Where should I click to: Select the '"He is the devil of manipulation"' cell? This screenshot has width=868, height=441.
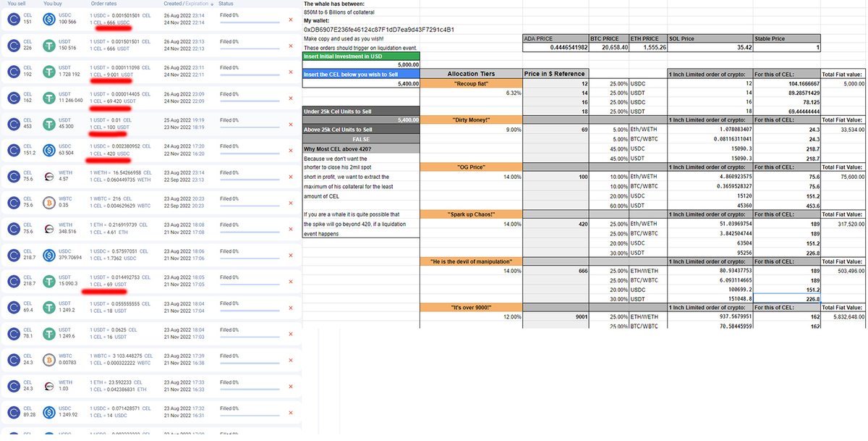(471, 261)
